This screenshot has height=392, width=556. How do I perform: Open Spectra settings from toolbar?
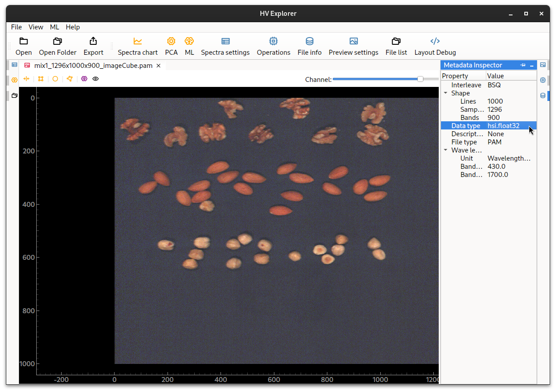(x=225, y=47)
